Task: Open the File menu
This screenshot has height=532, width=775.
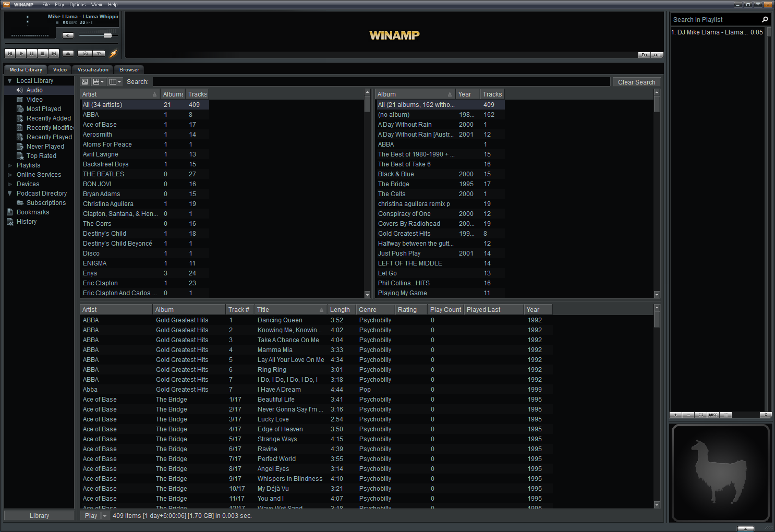Action: click(x=46, y=5)
